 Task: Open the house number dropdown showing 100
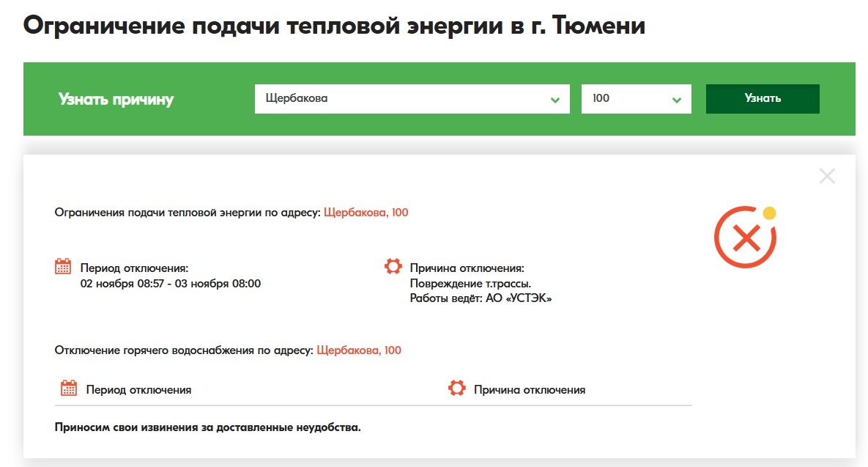click(636, 98)
